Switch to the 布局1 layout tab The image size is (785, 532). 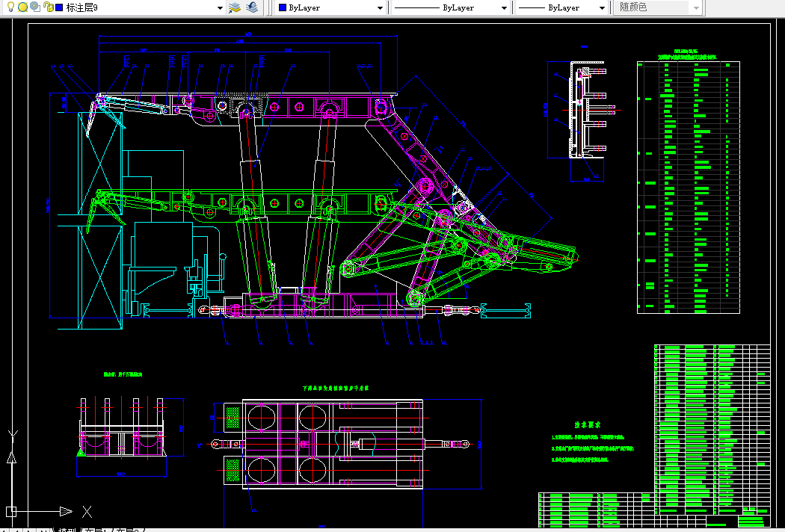pyautogui.click(x=96, y=530)
